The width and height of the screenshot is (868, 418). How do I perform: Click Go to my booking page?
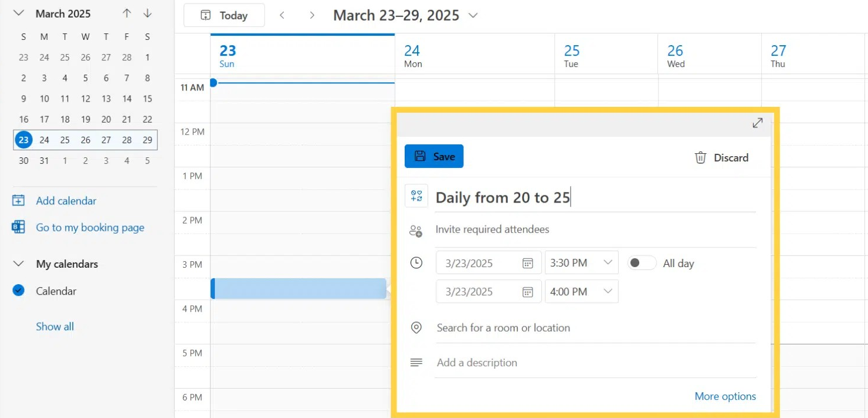point(90,228)
